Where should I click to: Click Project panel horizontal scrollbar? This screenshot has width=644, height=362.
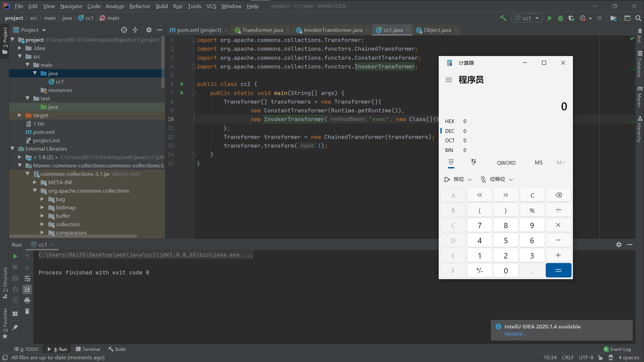click(x=73, y=236)
